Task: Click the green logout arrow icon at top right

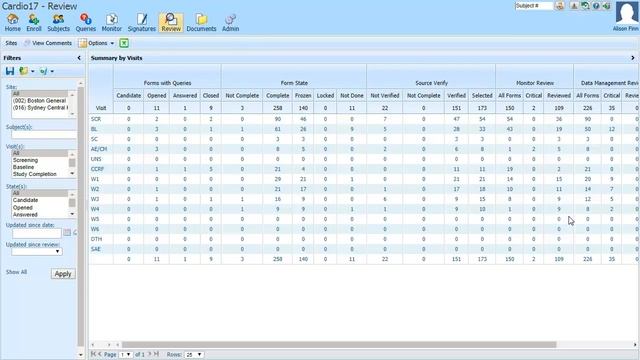Action: (607, 6)
